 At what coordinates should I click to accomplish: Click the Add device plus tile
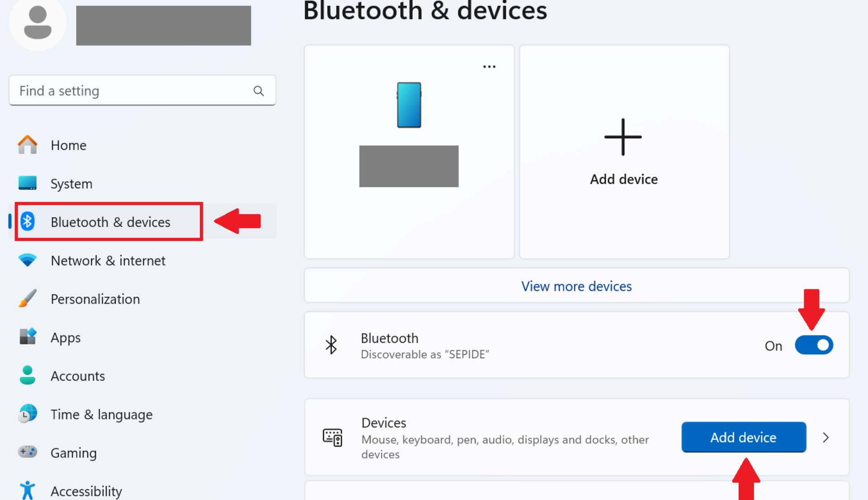[624, 152]
